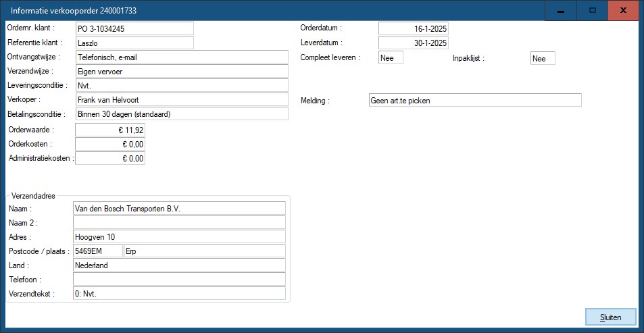
Task: Click the Orderkosten label
Action: [x=30, y=144]
